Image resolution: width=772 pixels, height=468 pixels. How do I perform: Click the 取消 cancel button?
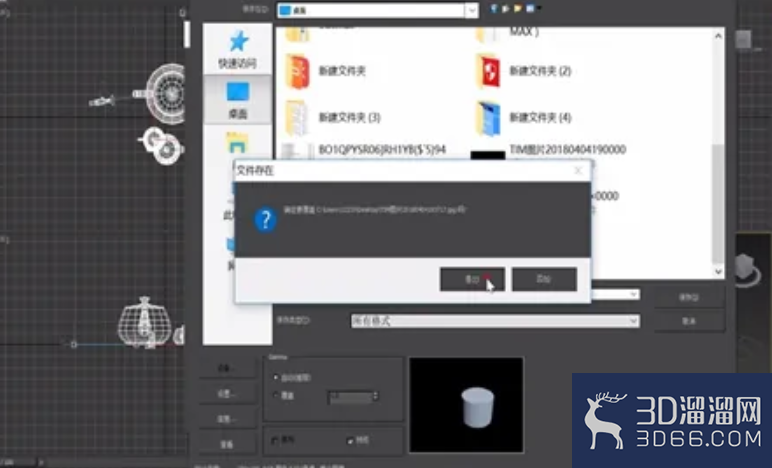pyautogui.click(x=689, y=321)
